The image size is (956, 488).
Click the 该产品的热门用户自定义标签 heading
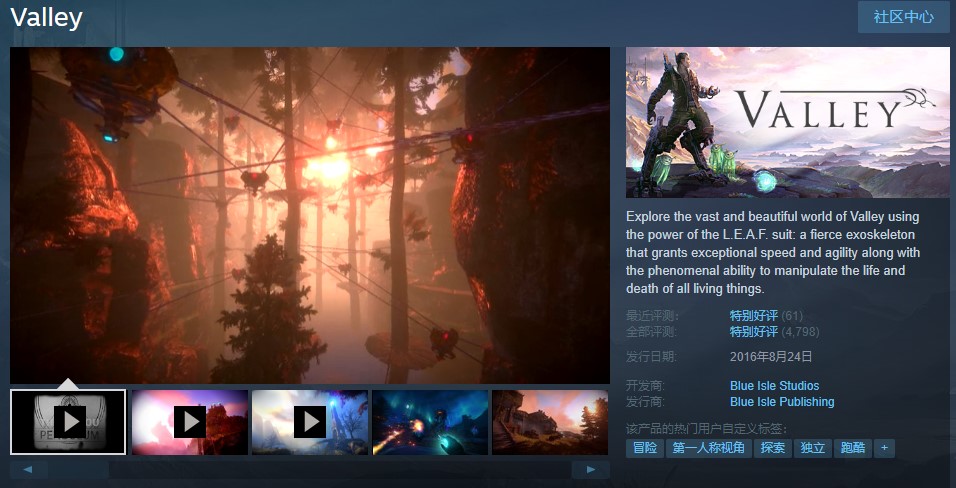[706, 428]
